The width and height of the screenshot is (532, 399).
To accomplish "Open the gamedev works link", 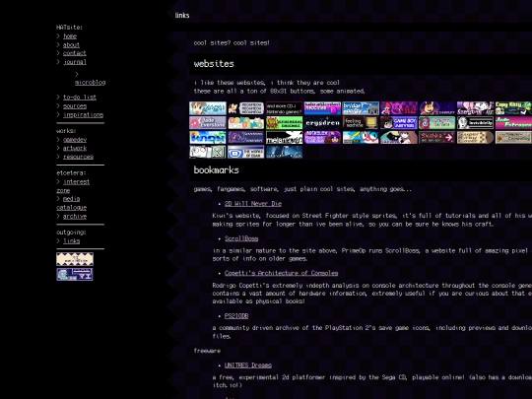I will click(75, 140).
